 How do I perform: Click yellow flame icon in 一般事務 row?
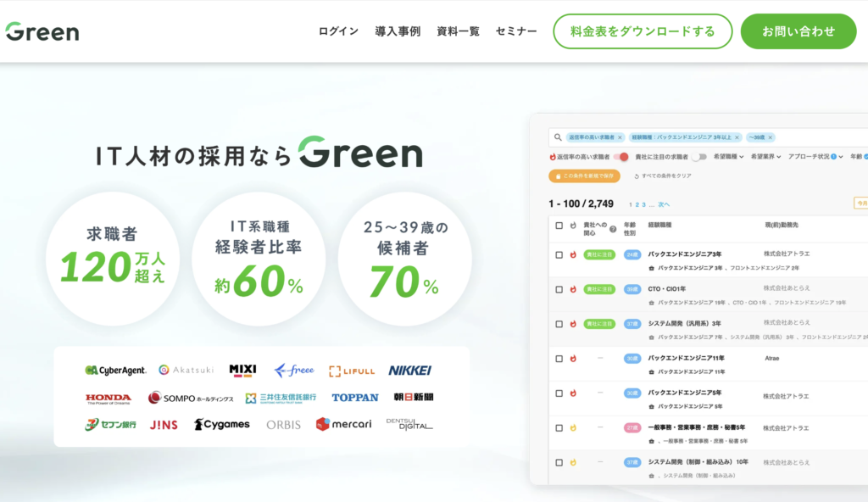573,427
